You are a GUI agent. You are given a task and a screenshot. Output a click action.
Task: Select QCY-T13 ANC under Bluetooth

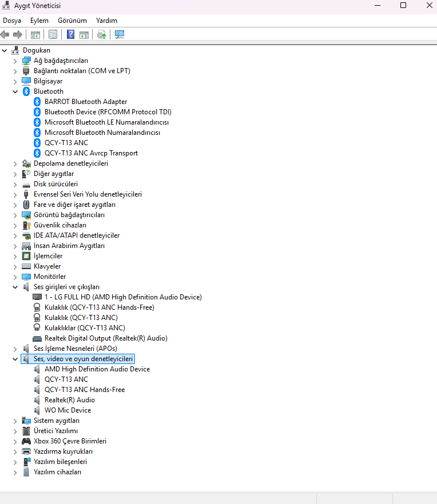point(66,143)
